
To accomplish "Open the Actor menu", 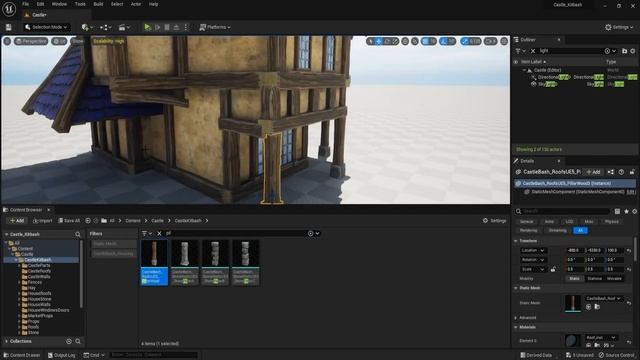I will coord(136,4).
